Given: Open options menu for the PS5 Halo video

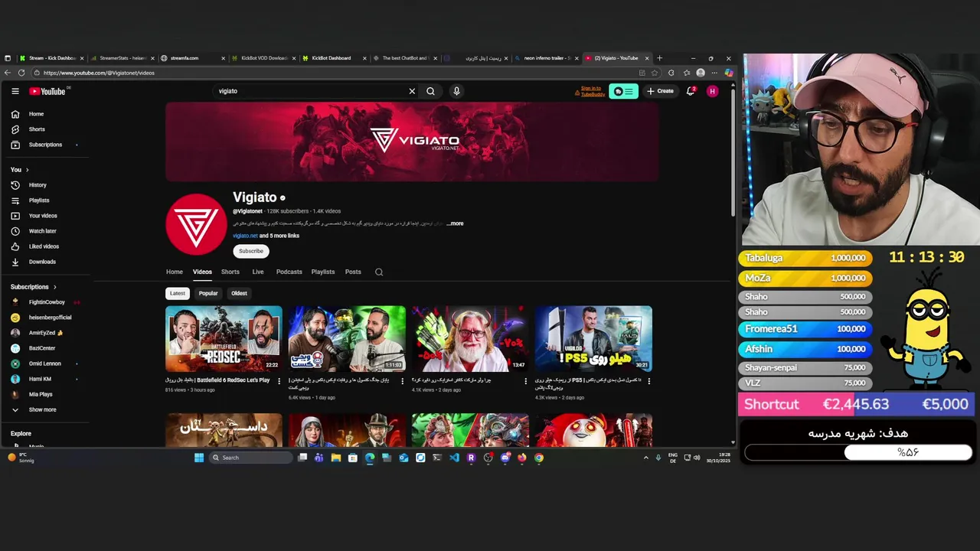Looking at the screenshot, I should click(x=648, y=381).
